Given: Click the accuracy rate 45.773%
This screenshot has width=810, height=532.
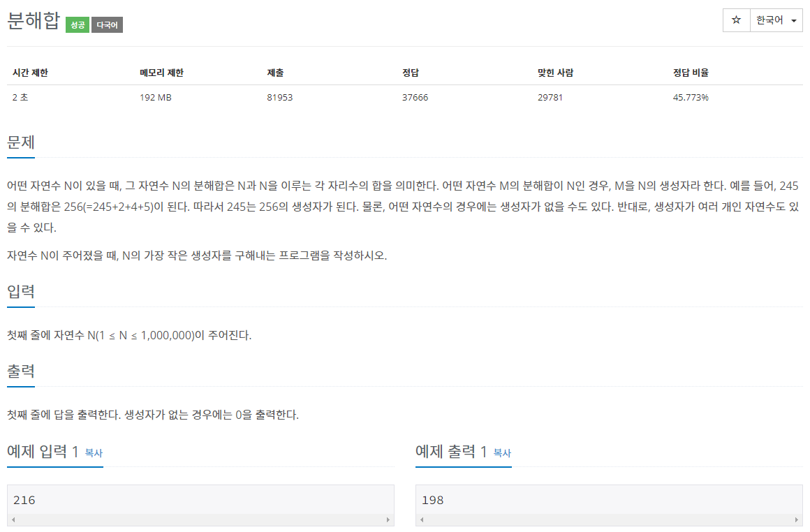Looking at the screenshot, I should coord(691,97).
